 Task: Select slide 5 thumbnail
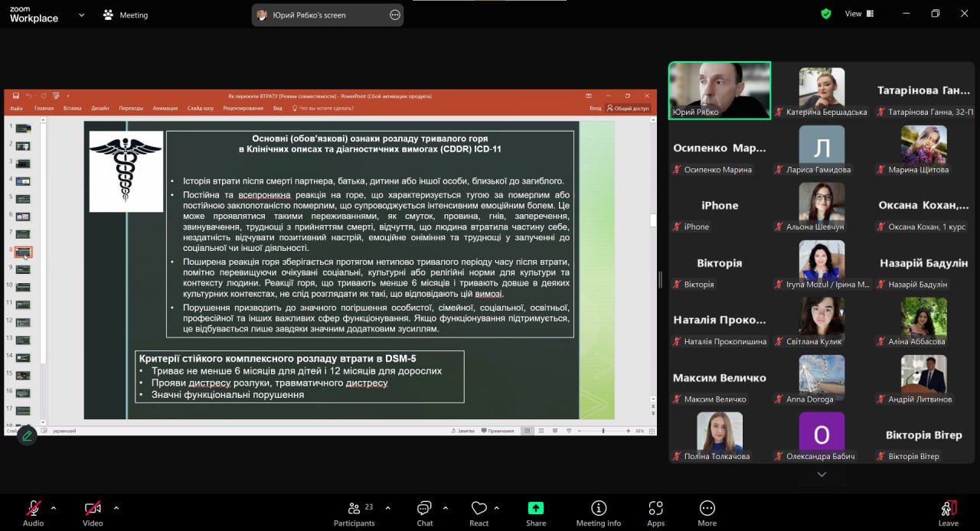click(23, 198)
